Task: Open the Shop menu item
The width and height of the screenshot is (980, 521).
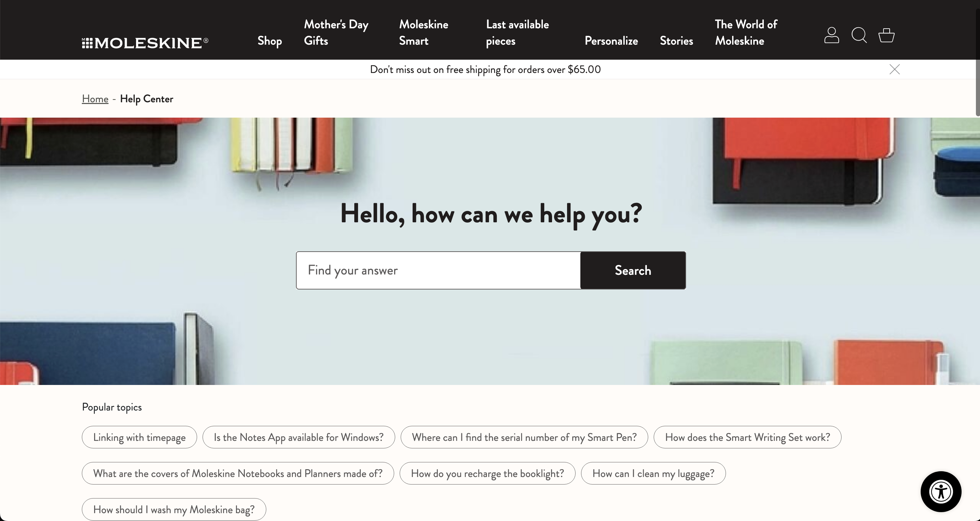Action: point(270,41)
